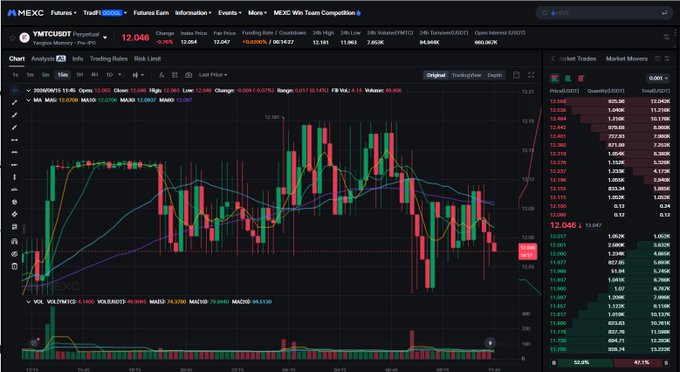The image size is (680, 372).
Task: Switch chart to Depth mode
Action: 494,75
